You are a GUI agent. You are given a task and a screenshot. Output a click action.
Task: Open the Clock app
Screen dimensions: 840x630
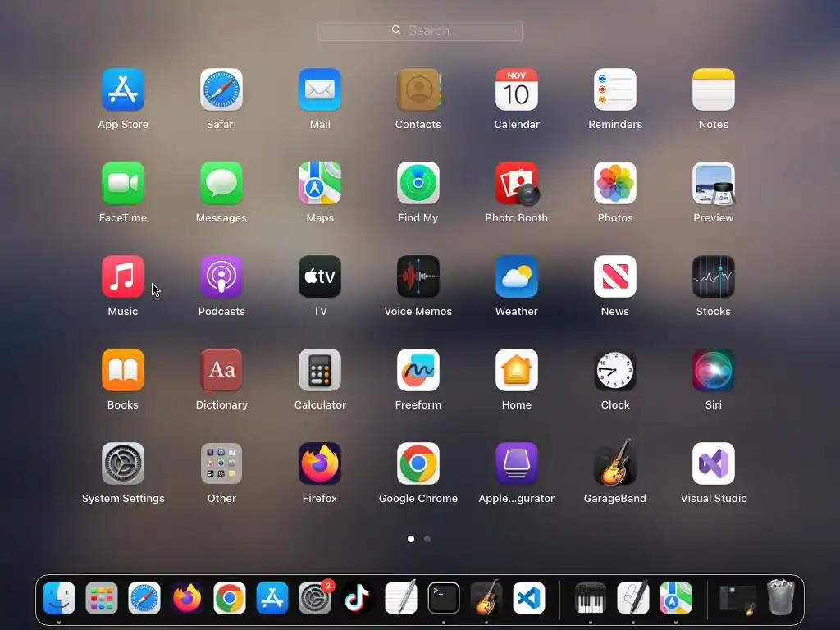[615, 370]
